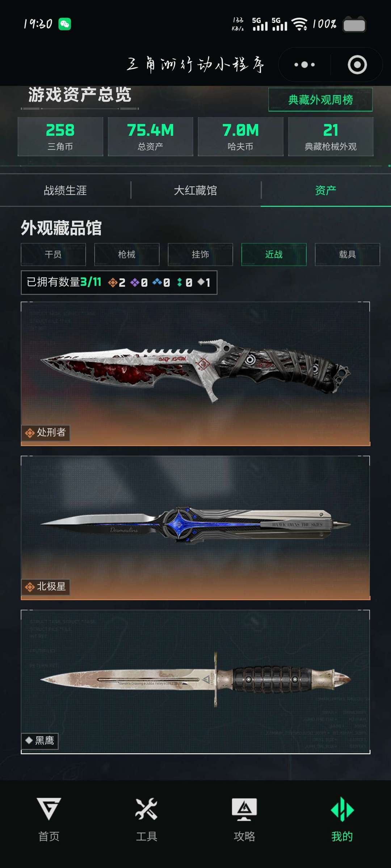Open the 攻略 guide icon
391x868 pixels.
244,809
